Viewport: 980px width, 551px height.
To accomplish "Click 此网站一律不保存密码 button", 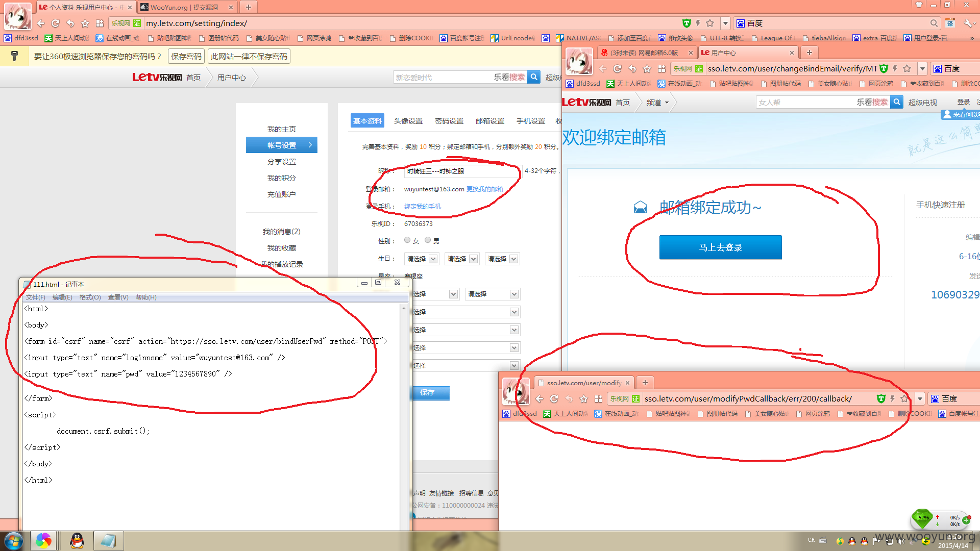I will tap(249, 56).
